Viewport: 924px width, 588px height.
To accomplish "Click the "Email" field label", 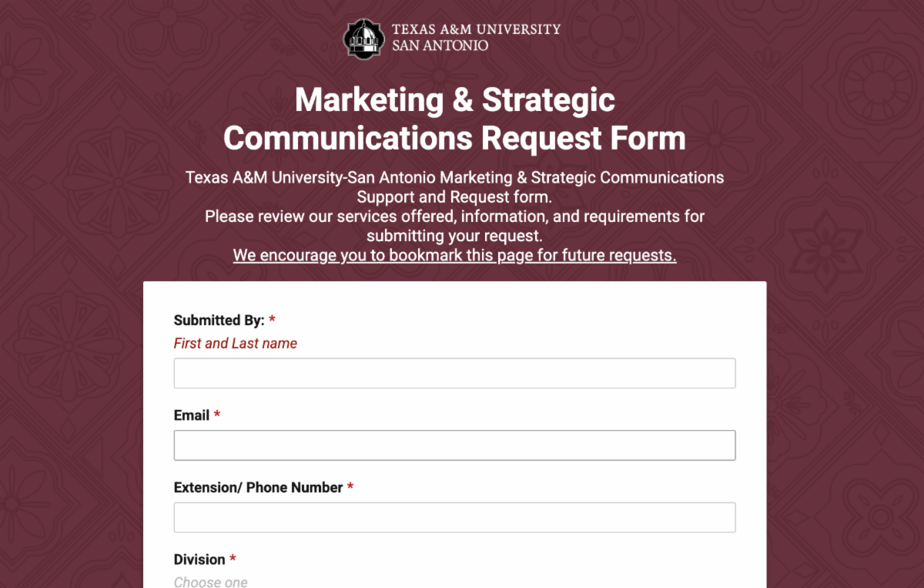I will [192, 415].
